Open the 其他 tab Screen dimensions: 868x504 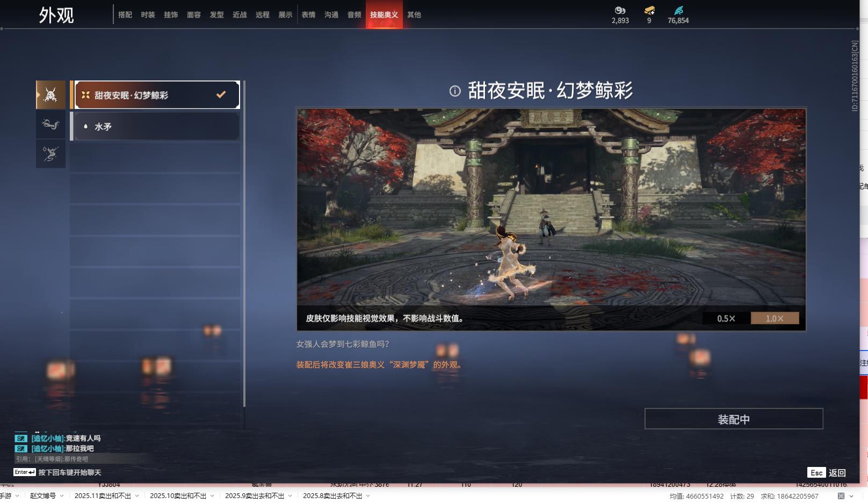tap(414, 15)
